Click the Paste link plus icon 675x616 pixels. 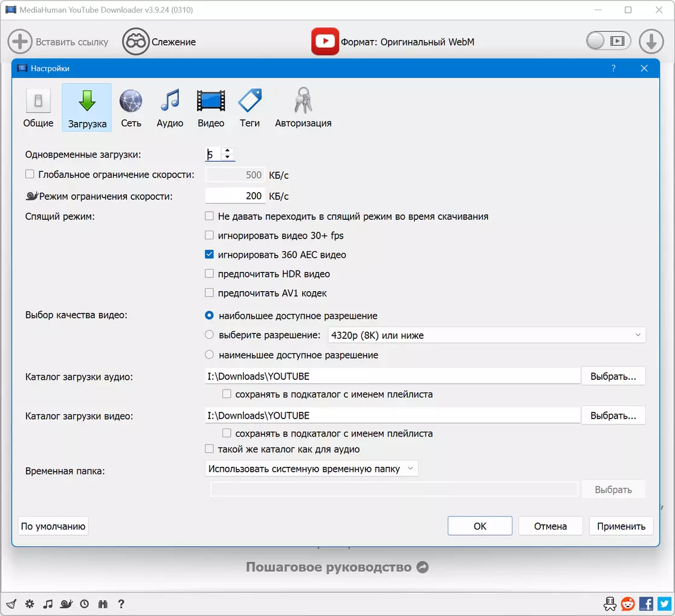point(20,42)
